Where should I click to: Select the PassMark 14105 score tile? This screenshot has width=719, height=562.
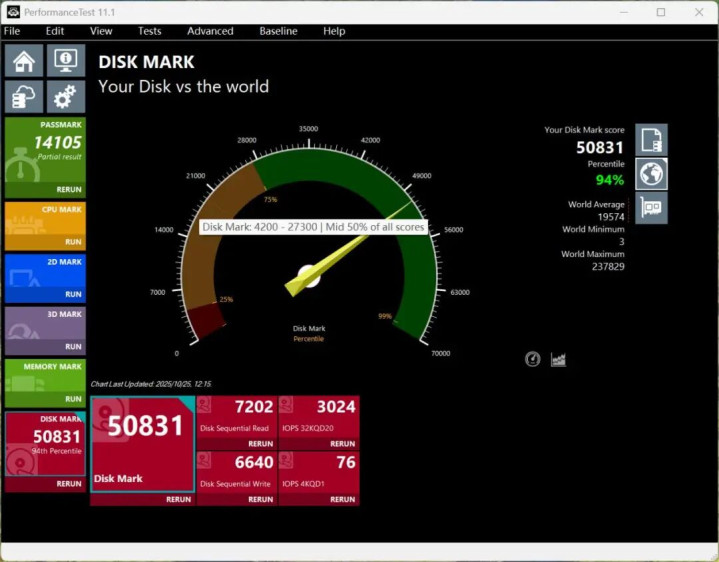(45, 150)
